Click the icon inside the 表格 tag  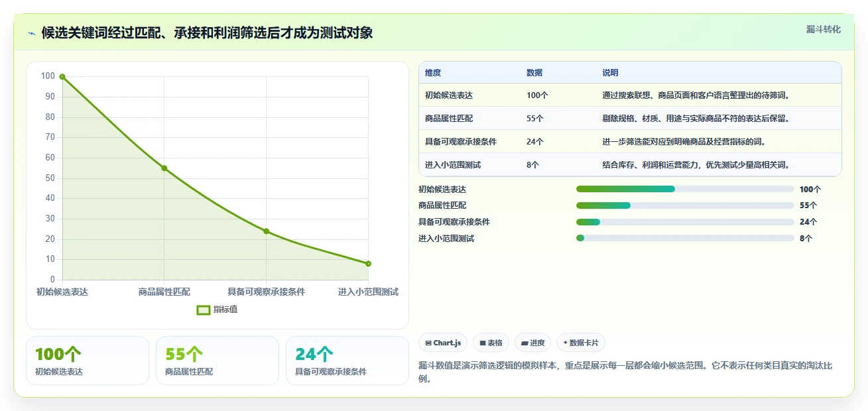point(483,343)
